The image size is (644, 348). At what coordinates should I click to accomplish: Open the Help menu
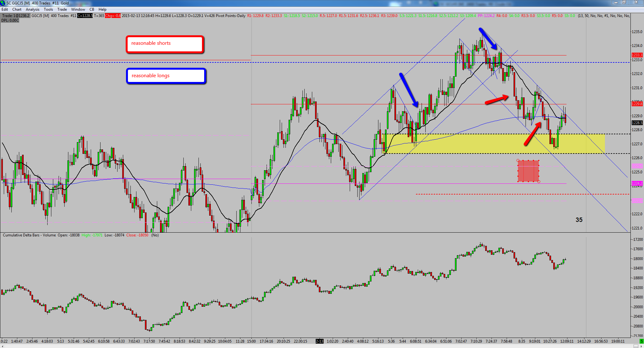tap(102, 9)
